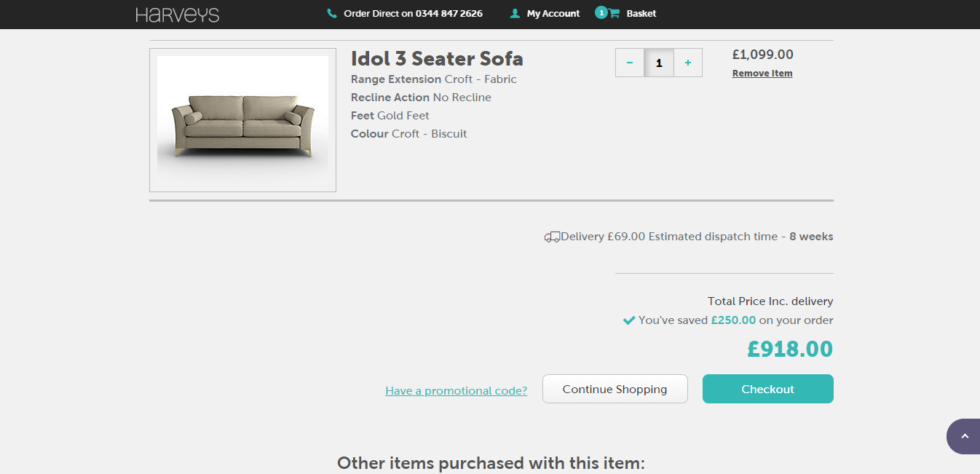Click the Remove Item link
Screen dimensions: 980x474
pyautogui.click(x=762, y=74)
